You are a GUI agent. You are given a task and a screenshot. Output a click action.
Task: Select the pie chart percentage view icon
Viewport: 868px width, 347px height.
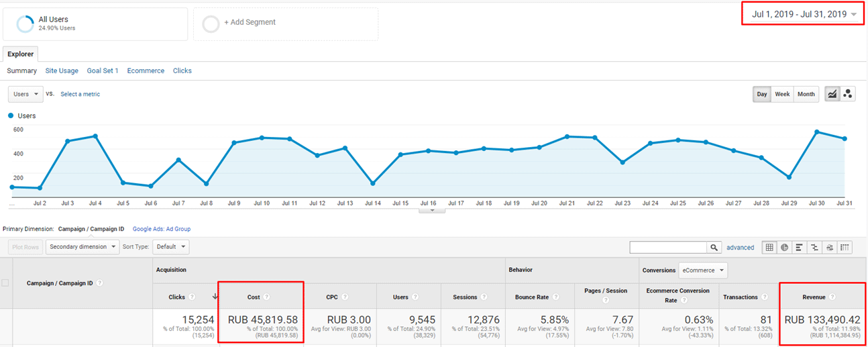(784, 248)
